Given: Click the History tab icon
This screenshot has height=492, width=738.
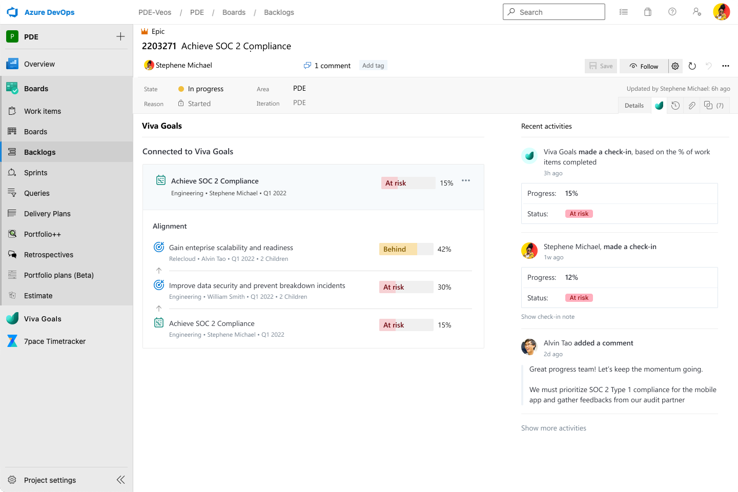Looking at the screenshot, I should 675,105.
